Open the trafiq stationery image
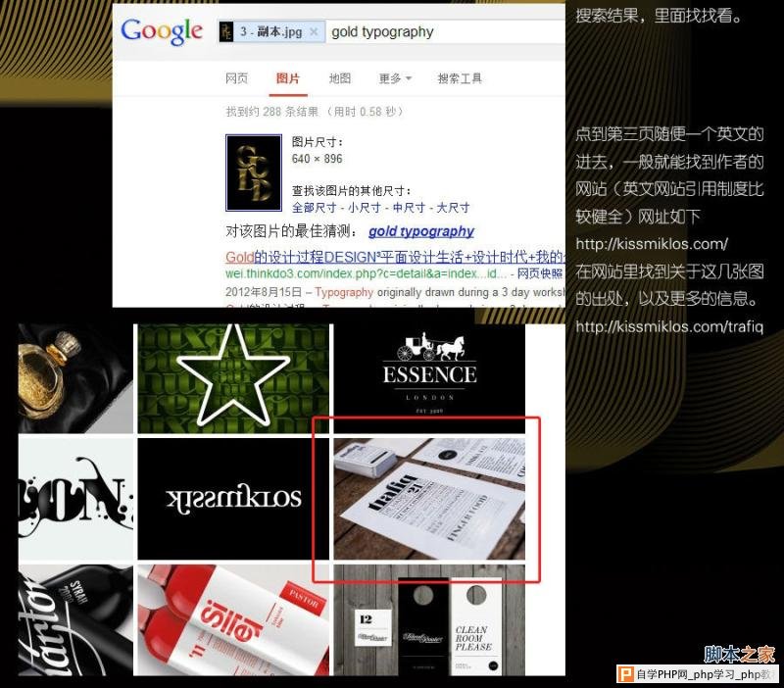784x688 pixels. tap(429, 499)
